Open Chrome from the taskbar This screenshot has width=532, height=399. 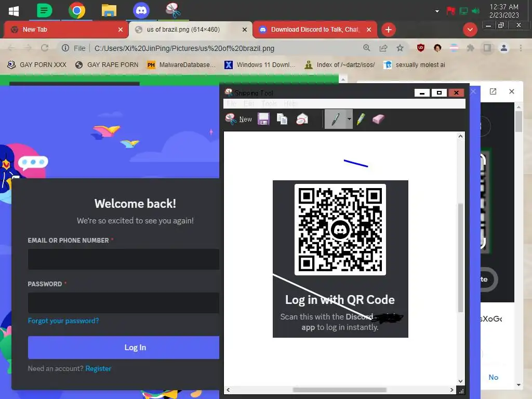(77, 10)
